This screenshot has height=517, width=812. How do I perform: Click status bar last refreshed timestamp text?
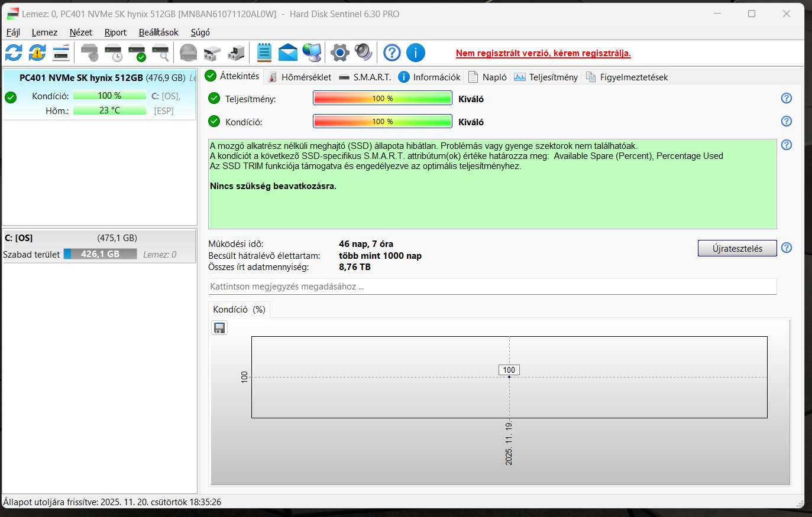[112, 502]
